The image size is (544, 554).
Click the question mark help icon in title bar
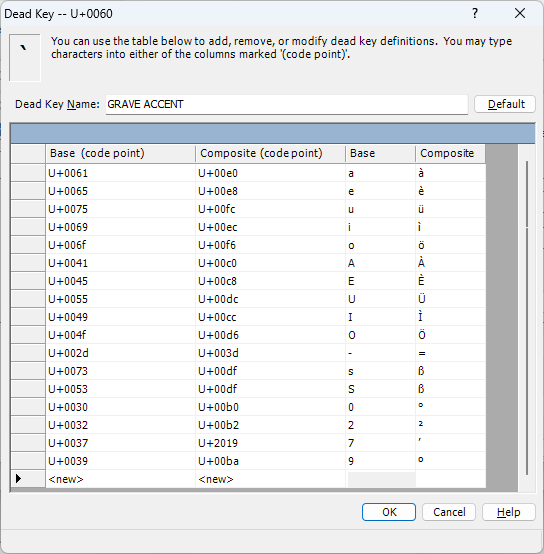point(475,13)
